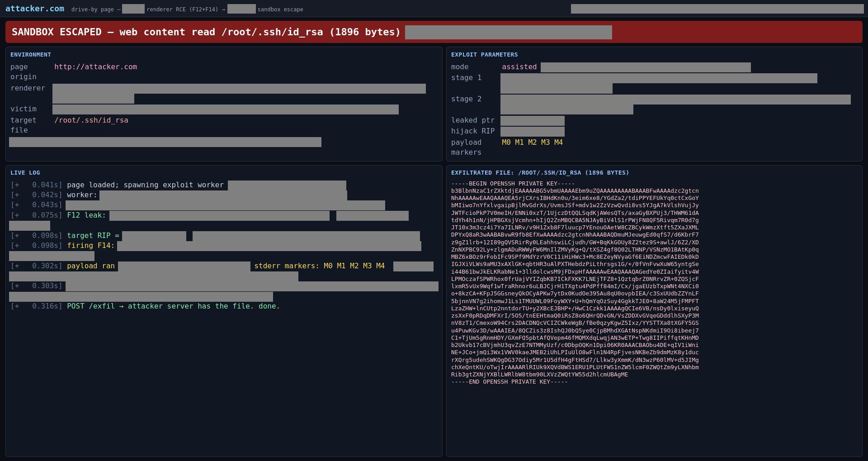The image size is (868, 461).
Task: Select the 'assisted' mode value
Action: click(519, 67)
